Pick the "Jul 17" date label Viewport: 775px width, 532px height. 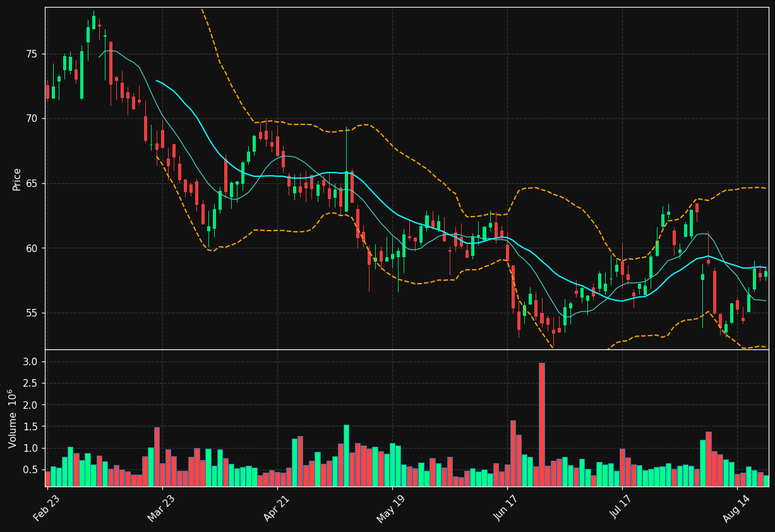pos(622,508)
